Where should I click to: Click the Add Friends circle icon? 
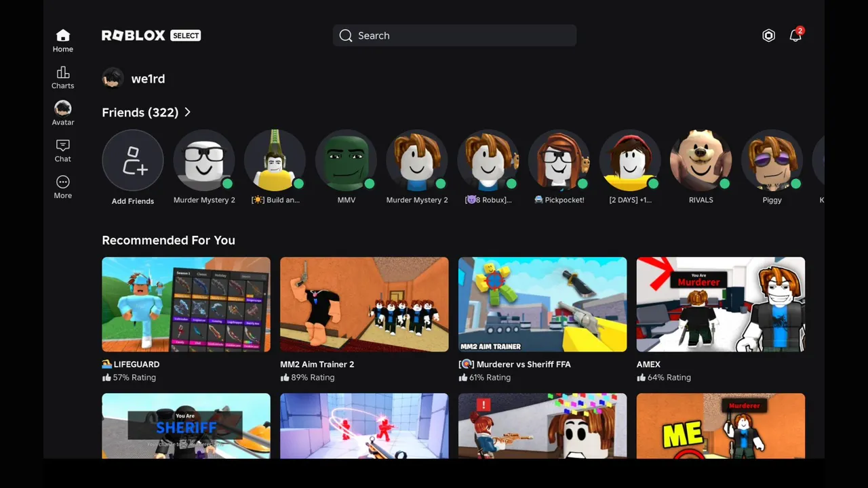(x=133, y=161)
